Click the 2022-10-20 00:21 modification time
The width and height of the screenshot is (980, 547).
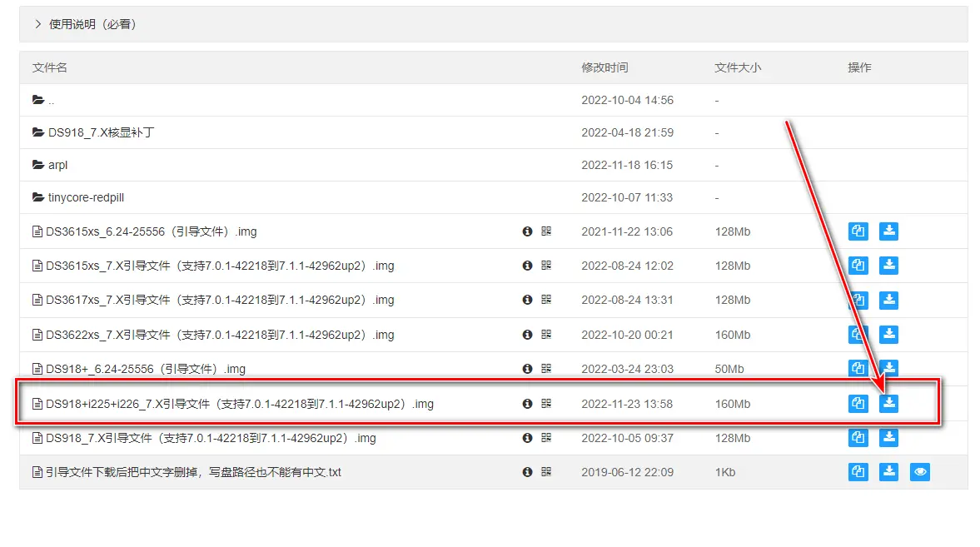627,335
